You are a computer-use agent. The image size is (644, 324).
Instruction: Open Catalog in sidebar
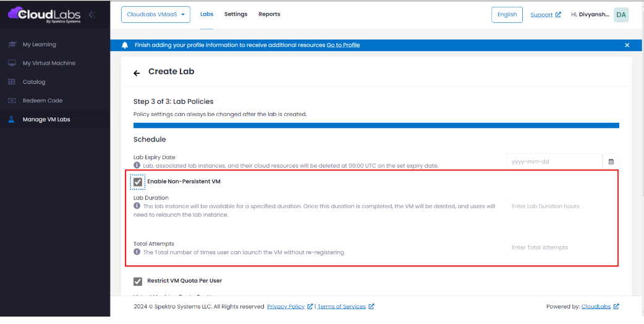coord(55,81)
